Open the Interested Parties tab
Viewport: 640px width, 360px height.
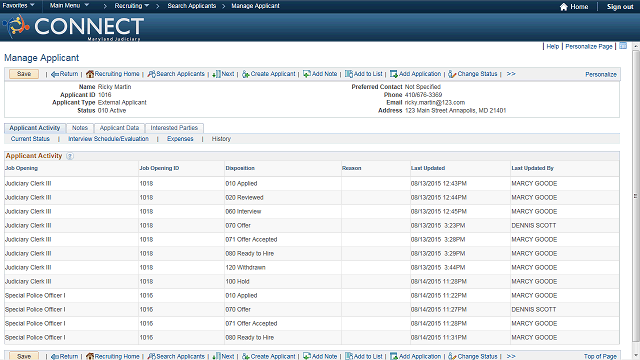click(x=174, y=128)
